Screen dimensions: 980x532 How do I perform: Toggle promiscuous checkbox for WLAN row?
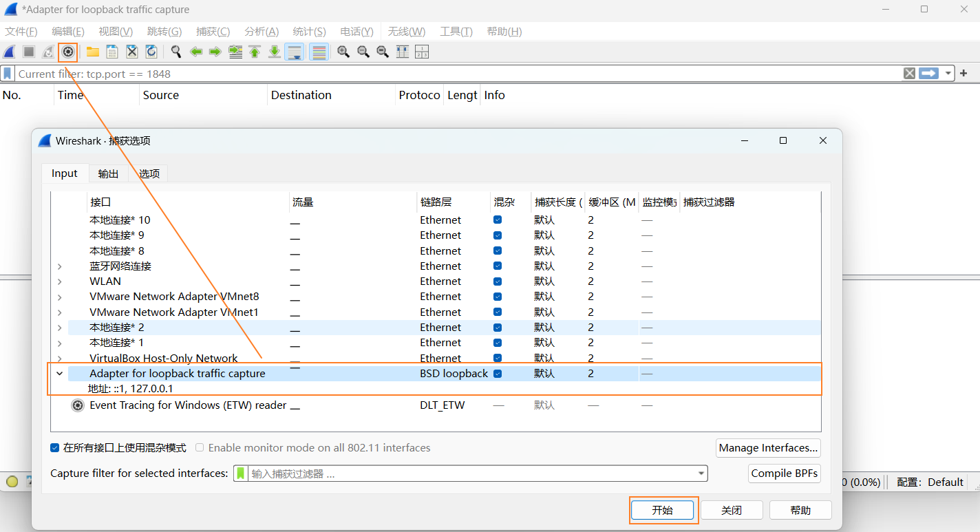498,281
